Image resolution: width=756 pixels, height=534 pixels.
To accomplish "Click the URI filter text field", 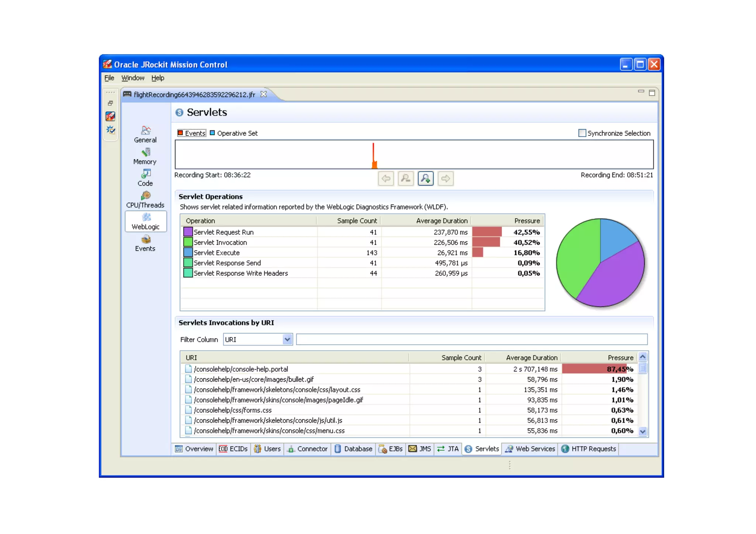I will pos(471,339).
